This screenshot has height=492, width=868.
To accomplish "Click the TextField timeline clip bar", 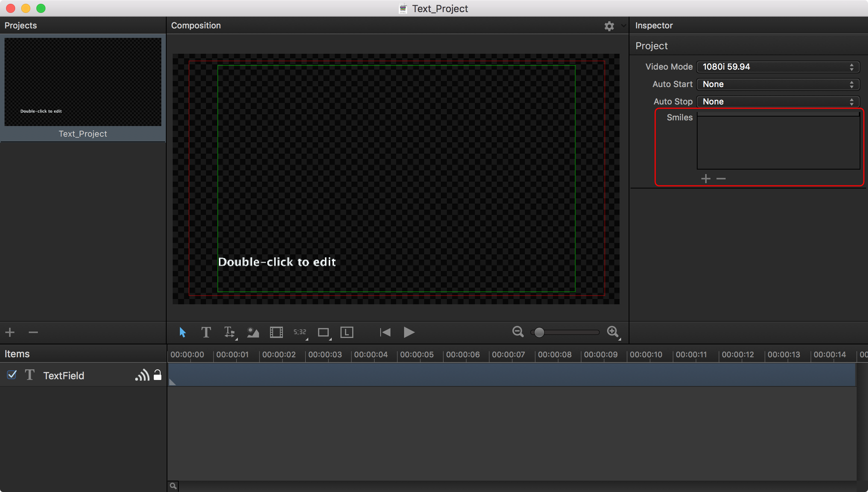I will point(512,375).
